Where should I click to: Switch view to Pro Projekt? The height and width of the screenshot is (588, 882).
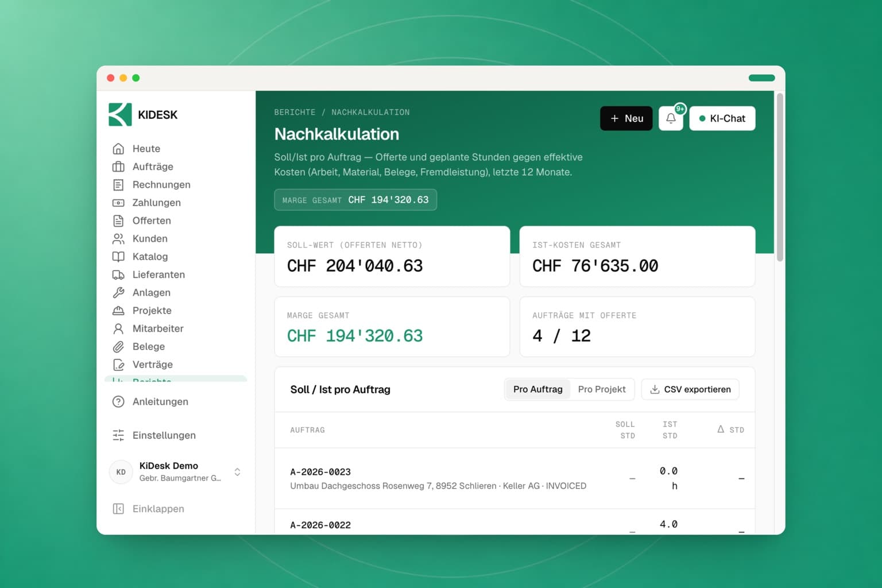602,389
